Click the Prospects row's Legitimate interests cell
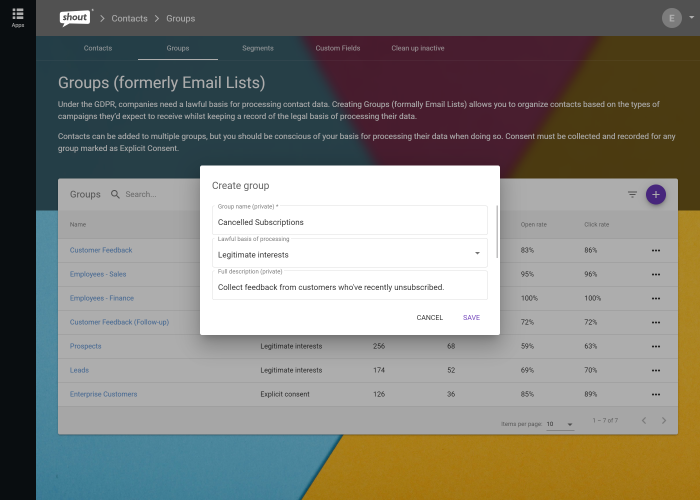Screen dimensions: 700x500 [x=291, y=346]
